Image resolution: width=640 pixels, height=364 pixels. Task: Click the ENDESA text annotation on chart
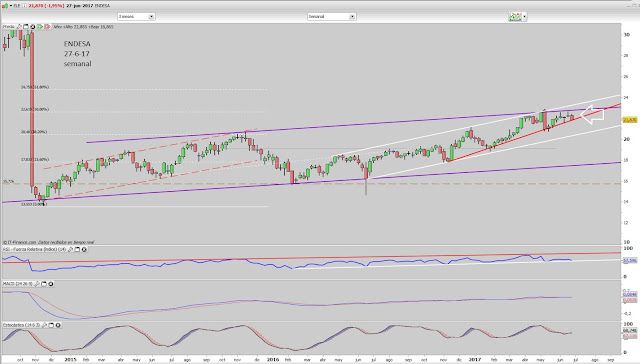77,44
